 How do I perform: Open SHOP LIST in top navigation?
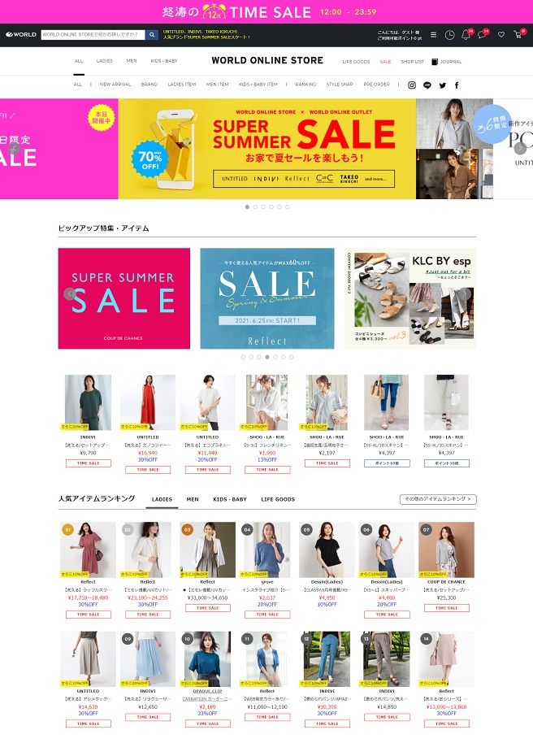[413, 62]
